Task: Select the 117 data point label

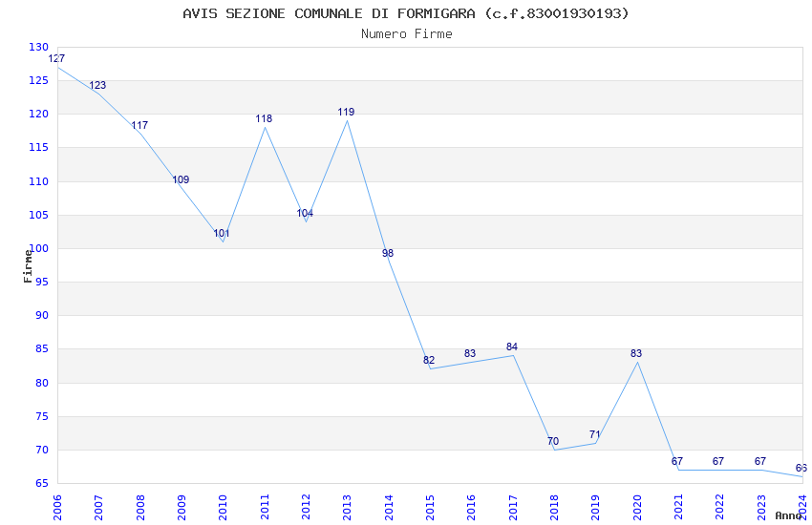Action: tap(139, 126)
